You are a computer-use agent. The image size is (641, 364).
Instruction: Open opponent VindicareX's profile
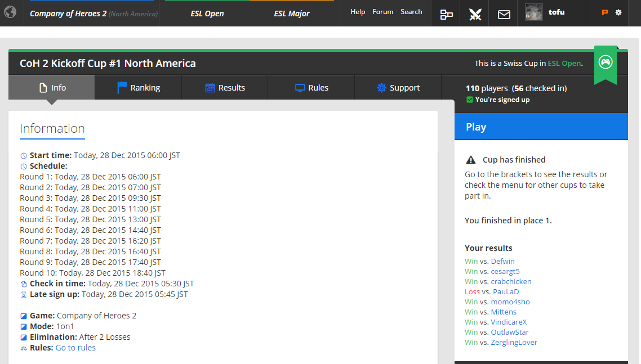[x=509, y=322]
